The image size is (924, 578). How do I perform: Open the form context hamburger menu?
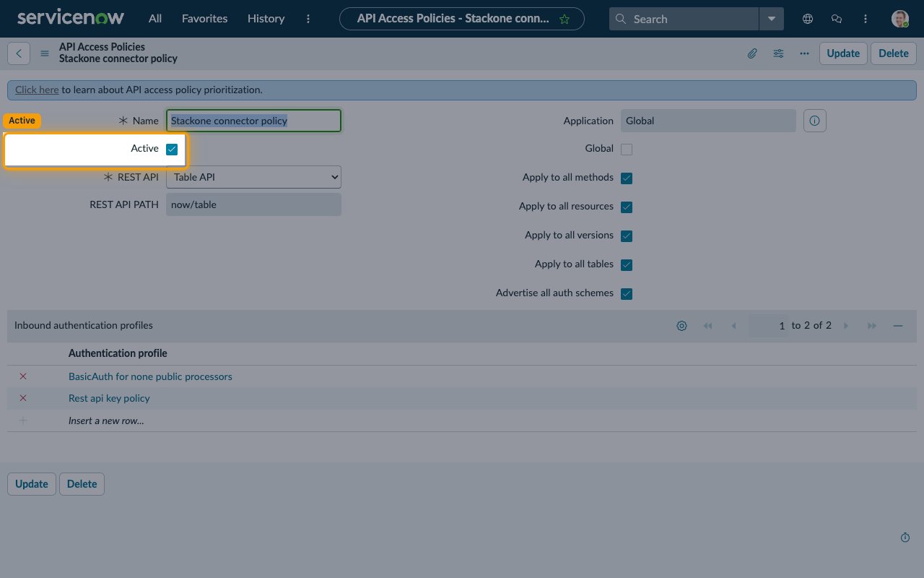[x=45, y=53]
